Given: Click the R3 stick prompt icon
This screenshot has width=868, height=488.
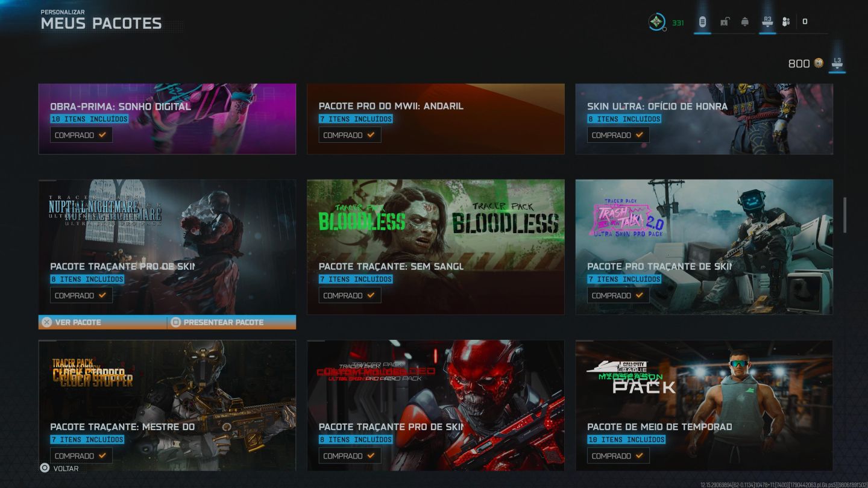Looking at the screenshot, I should pyautogui.click(x=767, y=21).
